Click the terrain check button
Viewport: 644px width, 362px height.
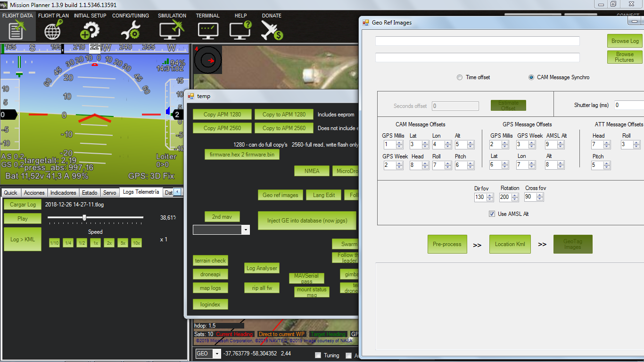point(210,261)
